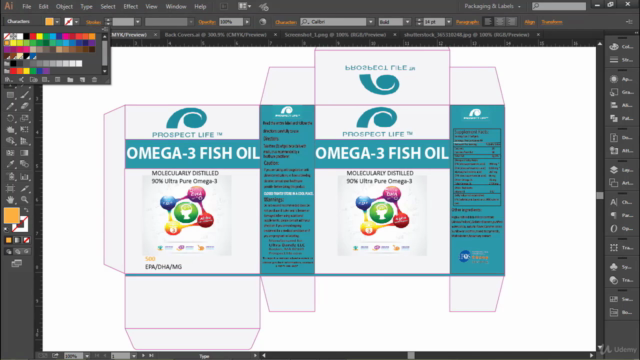Viewport: 640px width, 360px height.
Task: Select the Width tool
Action: tap(10, 130)
